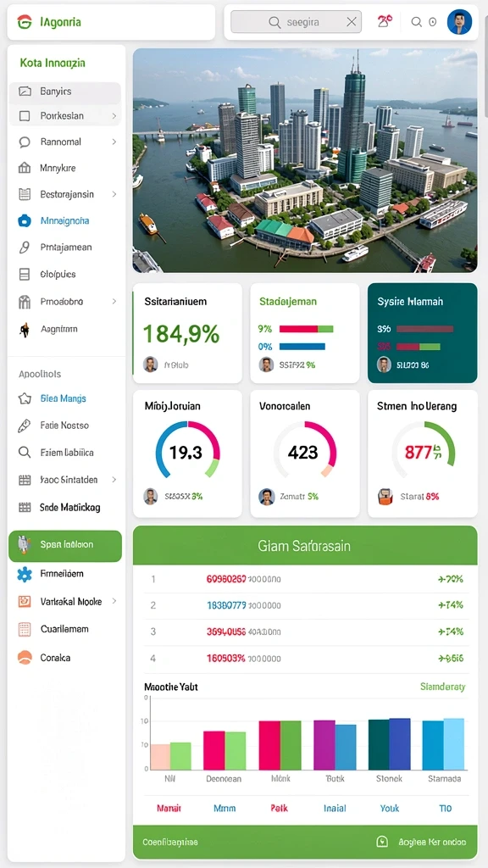Click the Slamderaty link above chart

442,687
